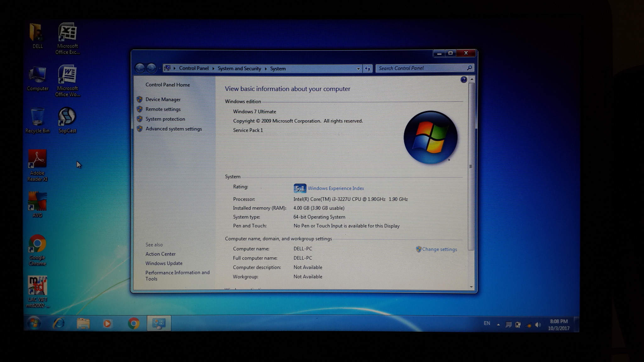Open Device Manager link
Image resolution: width=644 pixels, height=362 pixels.
[x=163, y=99]
